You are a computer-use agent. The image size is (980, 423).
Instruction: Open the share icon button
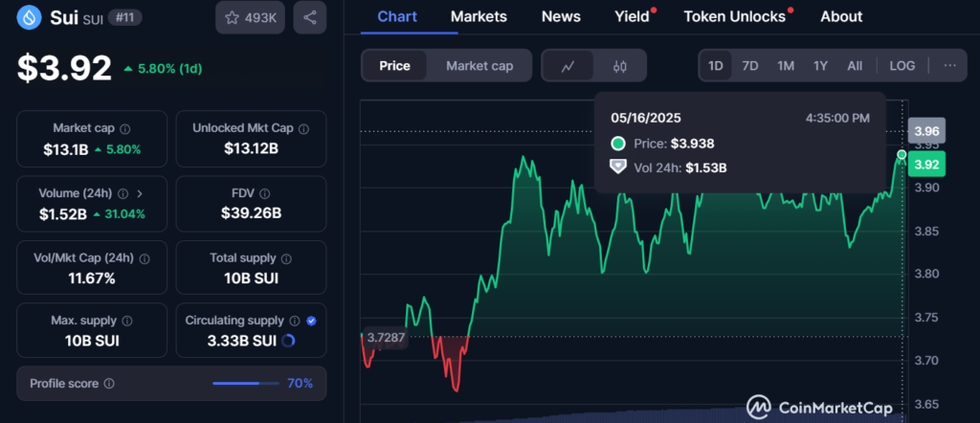click(309, 17)
